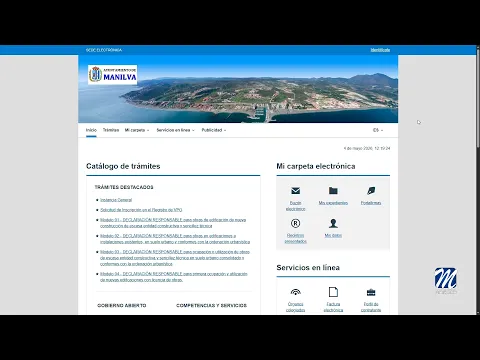Expand the Mi carpeta dropdown menu
This screenshot has height=360, width=480.
click(x=137, y=130)
